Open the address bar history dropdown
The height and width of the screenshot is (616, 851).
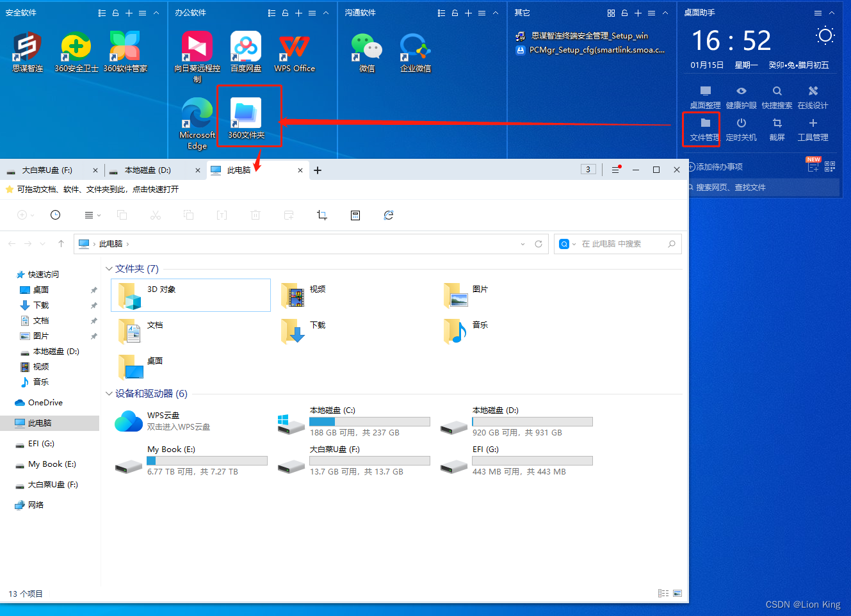pos(523,244)
